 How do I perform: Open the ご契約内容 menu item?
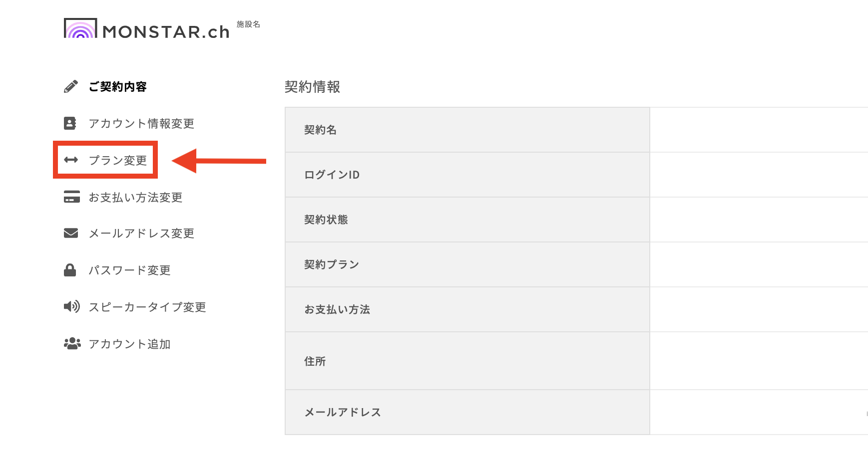pyautogui.click(x=118, y=87)
